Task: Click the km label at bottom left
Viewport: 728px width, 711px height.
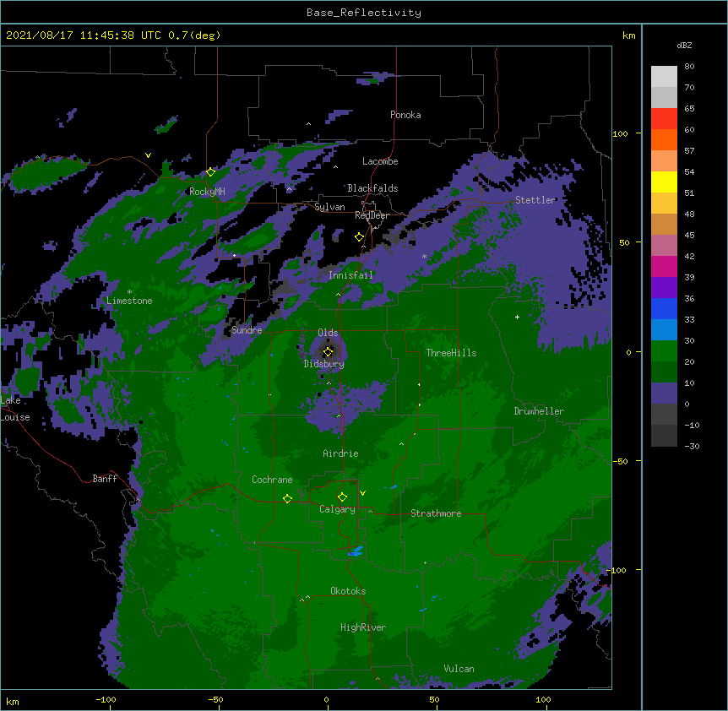Action: coord(12,701)
